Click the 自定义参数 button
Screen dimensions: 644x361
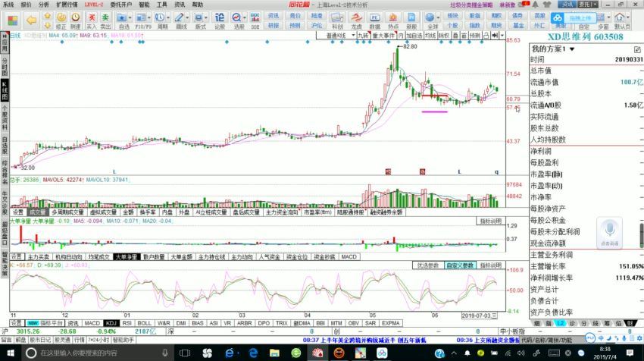point(460,265)
